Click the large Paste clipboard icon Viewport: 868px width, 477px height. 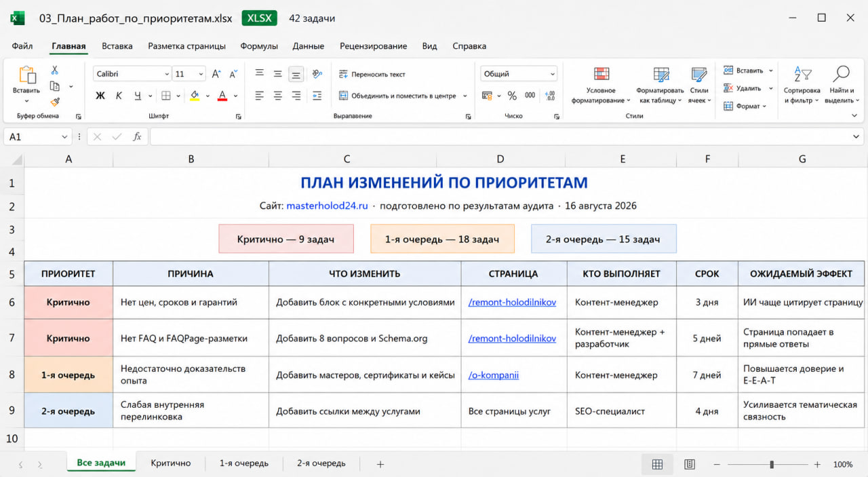click(x=27, y=75)
